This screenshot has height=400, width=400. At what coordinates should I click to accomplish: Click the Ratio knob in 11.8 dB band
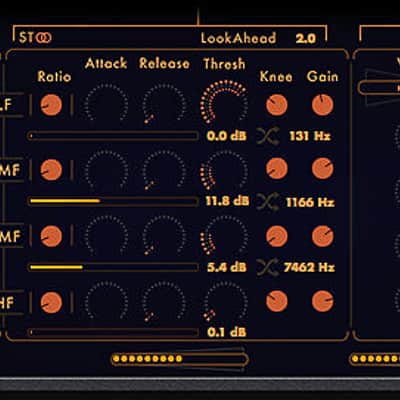click(51, 170)
